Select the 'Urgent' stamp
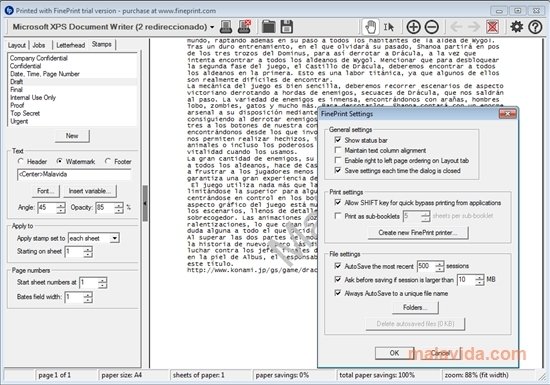 click(19, 121)
